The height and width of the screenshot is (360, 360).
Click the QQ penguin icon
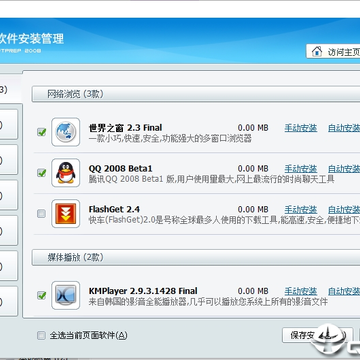coord(65,173)
